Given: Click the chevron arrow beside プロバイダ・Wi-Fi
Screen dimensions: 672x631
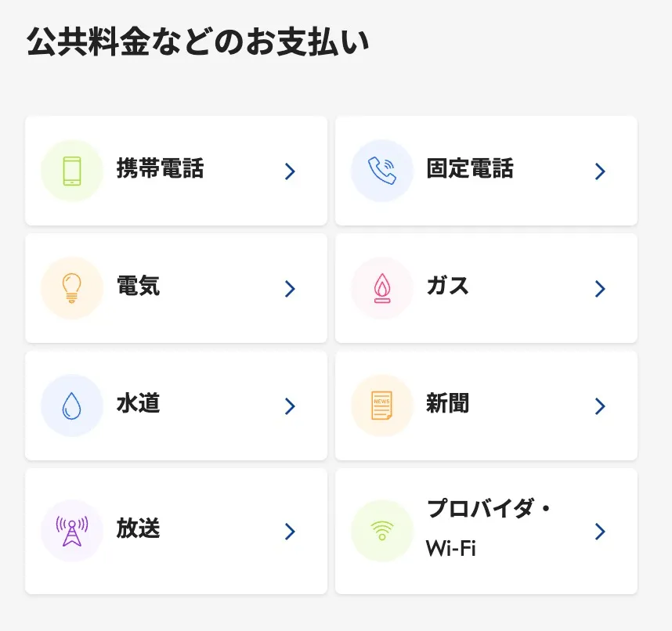Looking at the screenshot, I should (600, 532).
